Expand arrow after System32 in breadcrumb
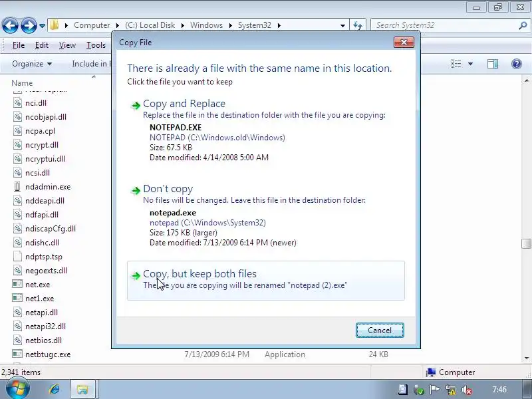 (x=279, y=25)
